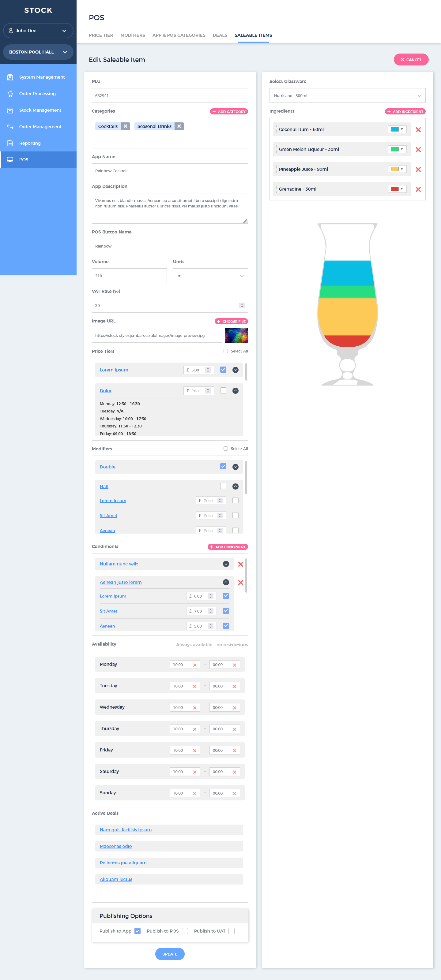Check Select All for Price Tiers

coord(225,351)
